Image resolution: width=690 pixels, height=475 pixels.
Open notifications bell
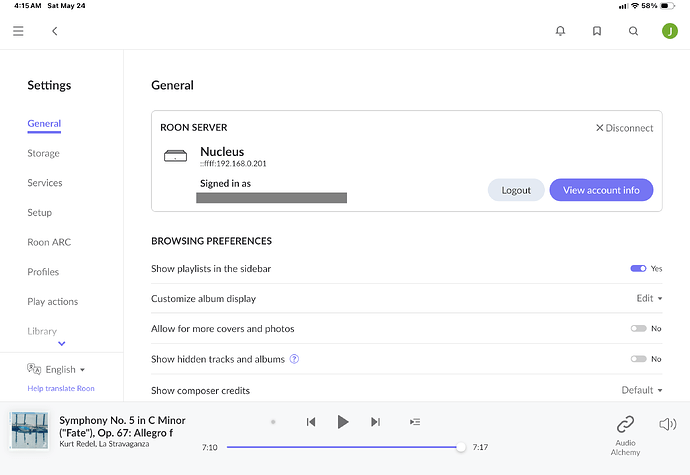coord(560,31)
